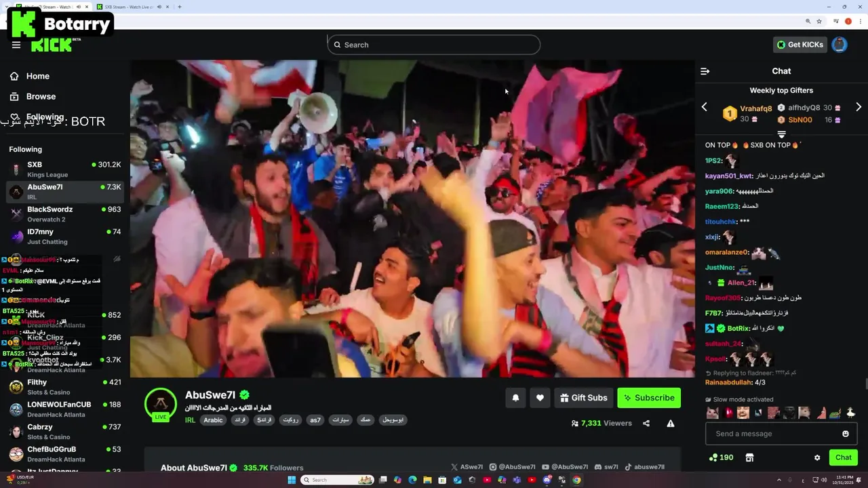Screen dimensions: 868x488
Task: Show next weekly top gifters
Action: 859,107
